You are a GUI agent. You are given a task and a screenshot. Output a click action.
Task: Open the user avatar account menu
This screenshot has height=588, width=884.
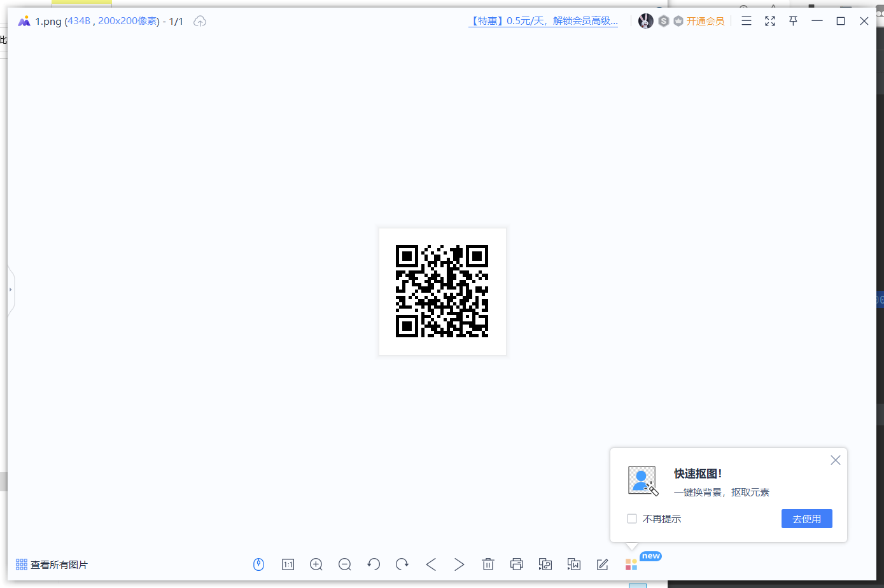coord(645,20)
